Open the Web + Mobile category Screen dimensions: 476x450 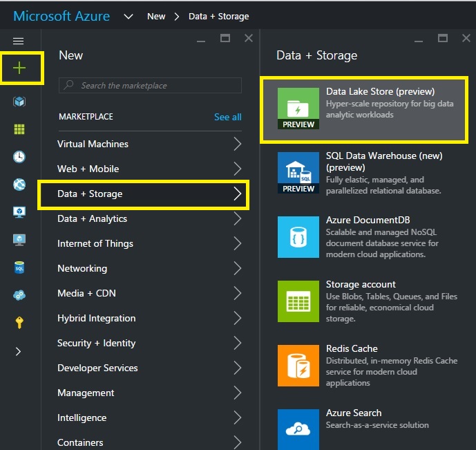(x=150, y=169)
